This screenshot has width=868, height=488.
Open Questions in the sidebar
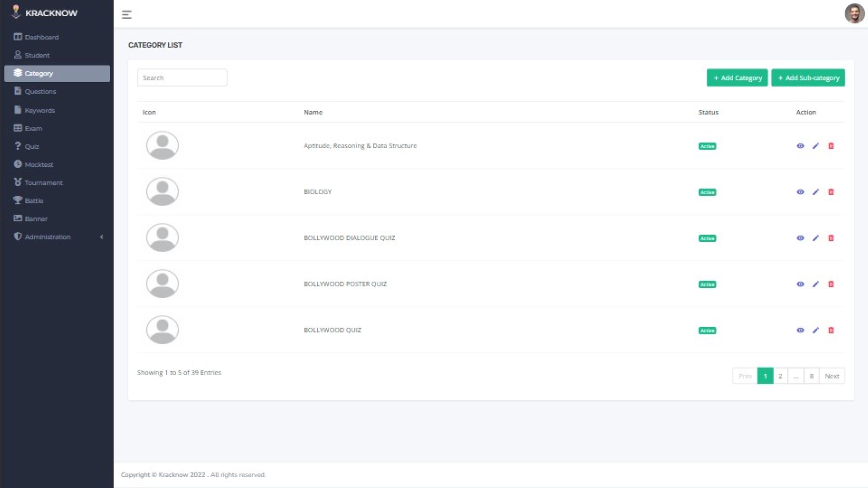40,92
